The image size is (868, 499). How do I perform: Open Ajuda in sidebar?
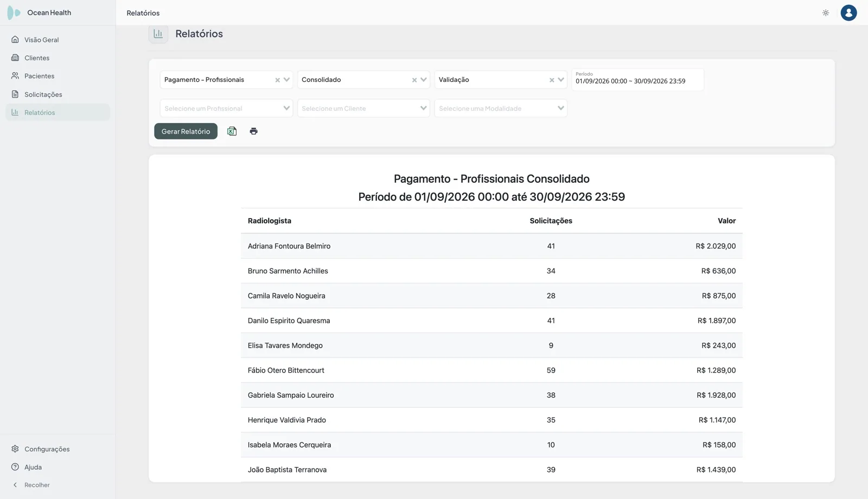(58, 467)
